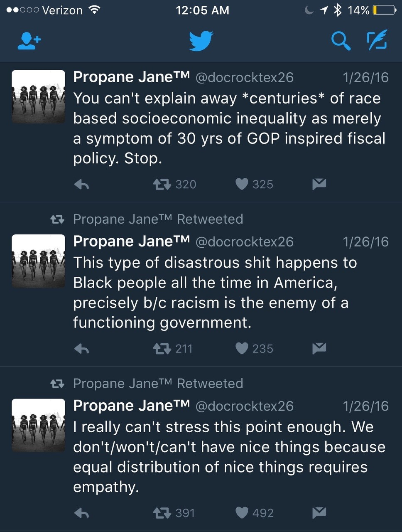Retweet the tweet with 320 retweets
Screen dimensions: 402x532
pos(162,184)
